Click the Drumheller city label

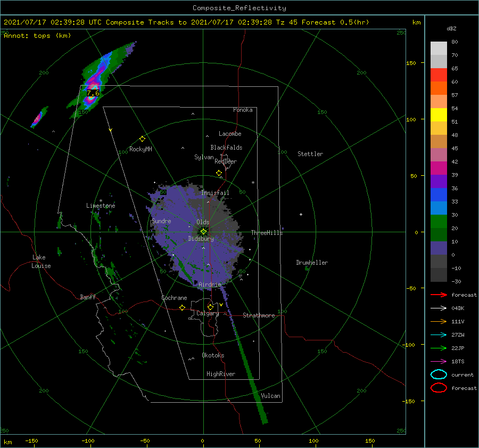click(x=312, y=263)
